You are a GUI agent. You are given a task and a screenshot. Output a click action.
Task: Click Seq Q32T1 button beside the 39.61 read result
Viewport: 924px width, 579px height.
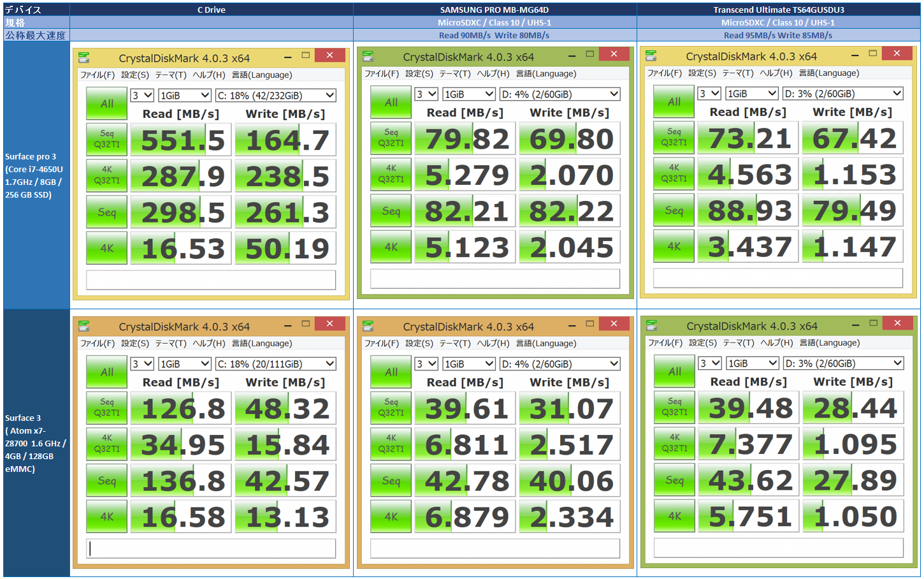pyautogui.click(x=391, y=408)
